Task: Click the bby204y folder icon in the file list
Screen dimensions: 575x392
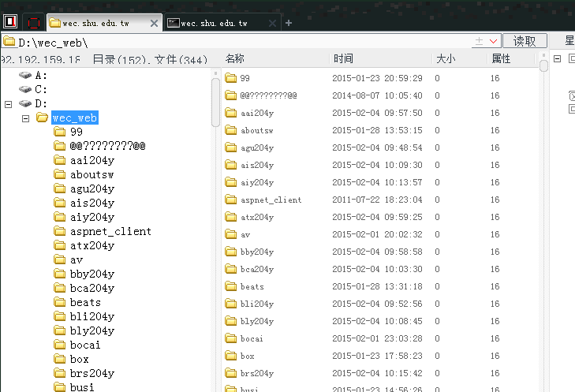Action: click(x=230, y=252)
